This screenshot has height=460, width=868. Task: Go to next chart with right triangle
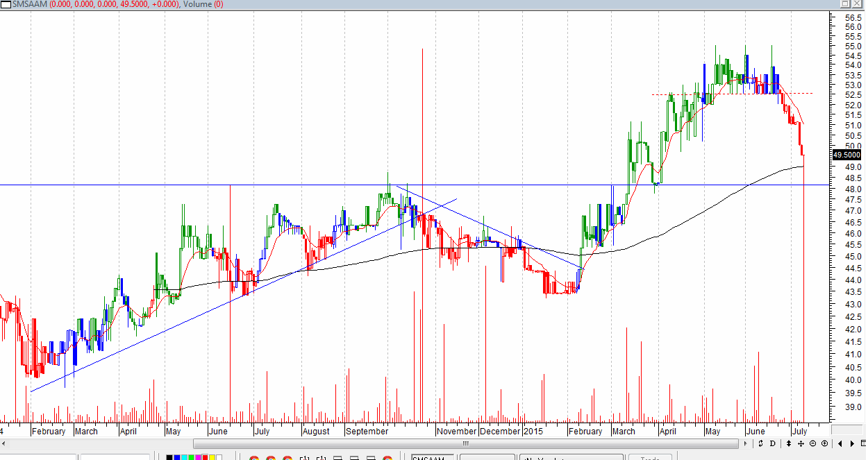click(x=852, y=443)
